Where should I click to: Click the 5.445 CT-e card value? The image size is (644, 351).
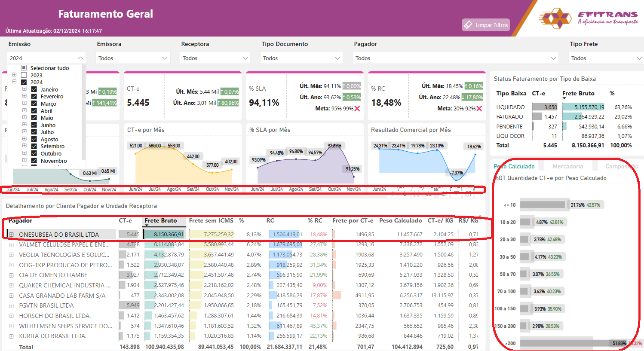click(138, 103)
